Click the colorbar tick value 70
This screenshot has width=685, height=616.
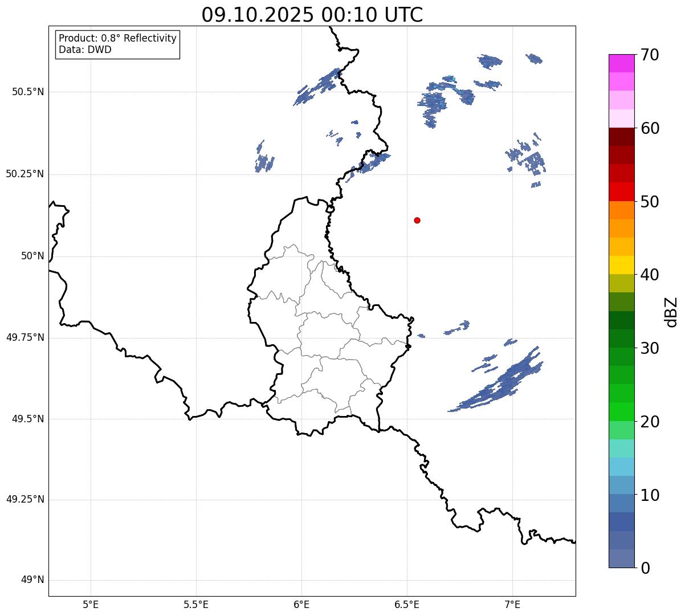click(x=650, y=55)
